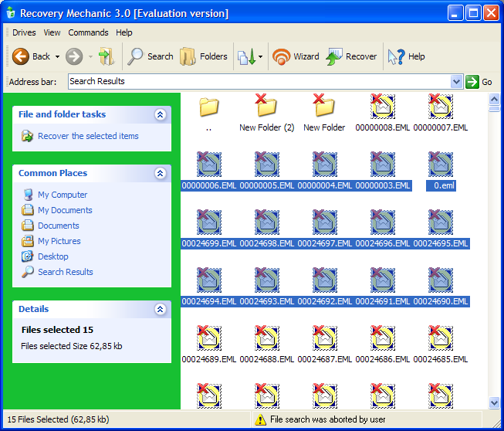Click the 00024698.EML file icon
This screenshot has width=504, height=431.
click(267, 222)
